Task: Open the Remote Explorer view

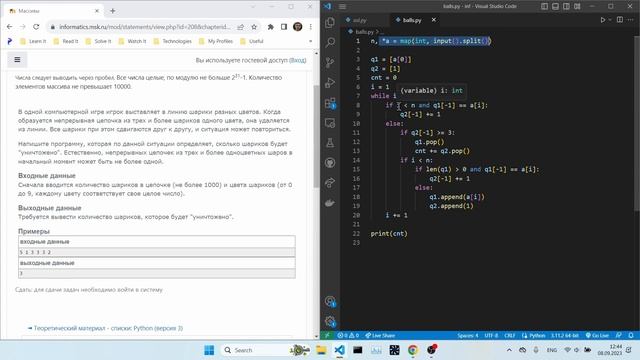Action: 330,123
